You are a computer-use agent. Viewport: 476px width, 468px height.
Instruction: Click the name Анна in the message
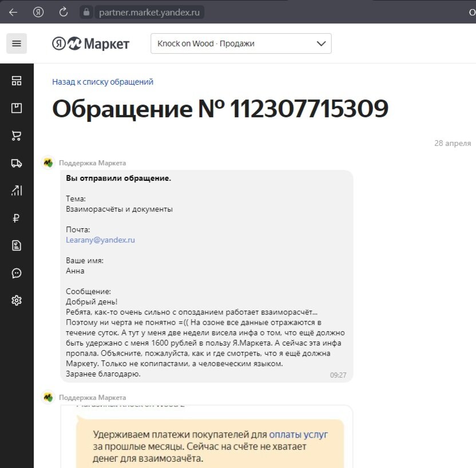point(75,271)
